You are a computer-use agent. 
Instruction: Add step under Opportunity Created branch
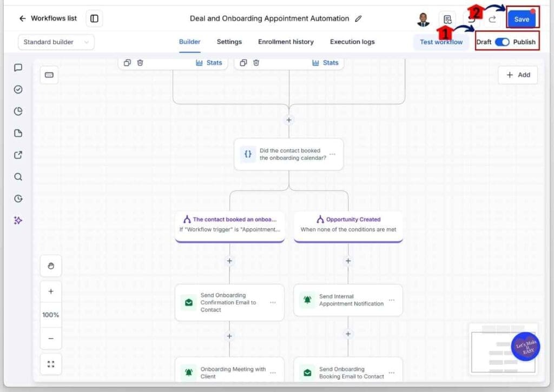click(348, 261)
